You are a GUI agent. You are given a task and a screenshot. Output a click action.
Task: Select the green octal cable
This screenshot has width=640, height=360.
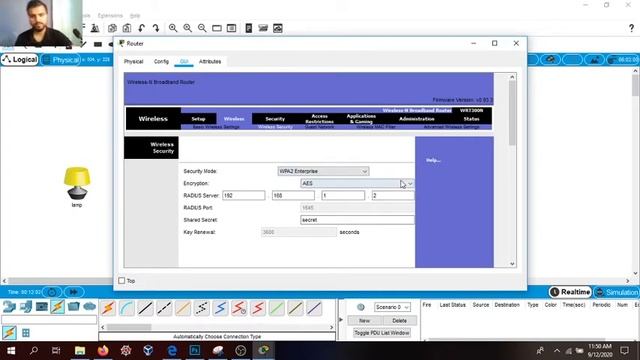click(277, 308)
